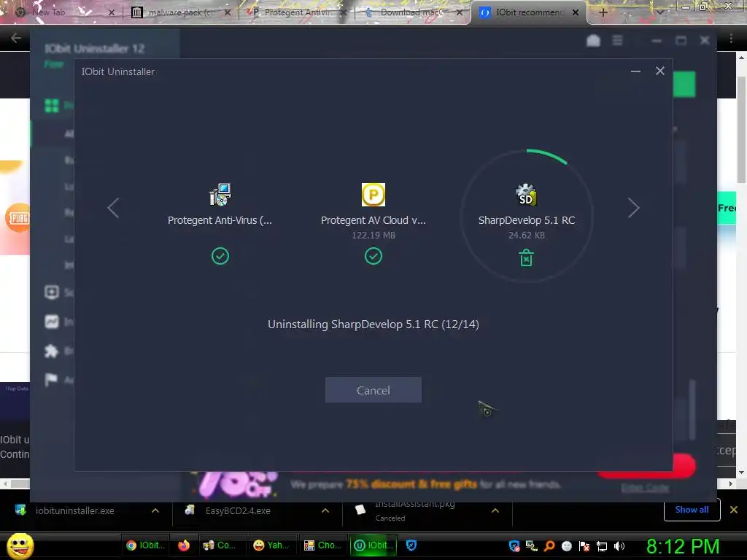The image size is (747, 560).
Task: Close the IObit Uninstaller progress dialog
Action: (659, 71)
